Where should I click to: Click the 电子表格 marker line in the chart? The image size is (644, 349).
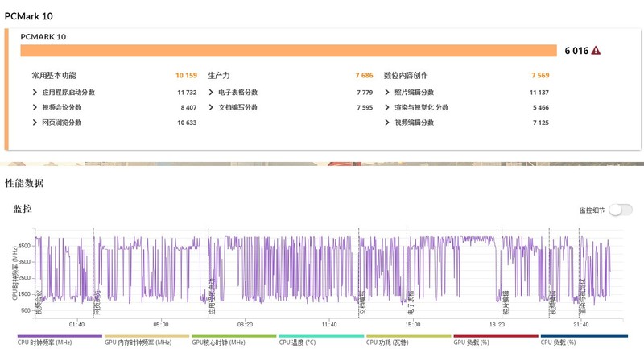[x=407, y=273]
